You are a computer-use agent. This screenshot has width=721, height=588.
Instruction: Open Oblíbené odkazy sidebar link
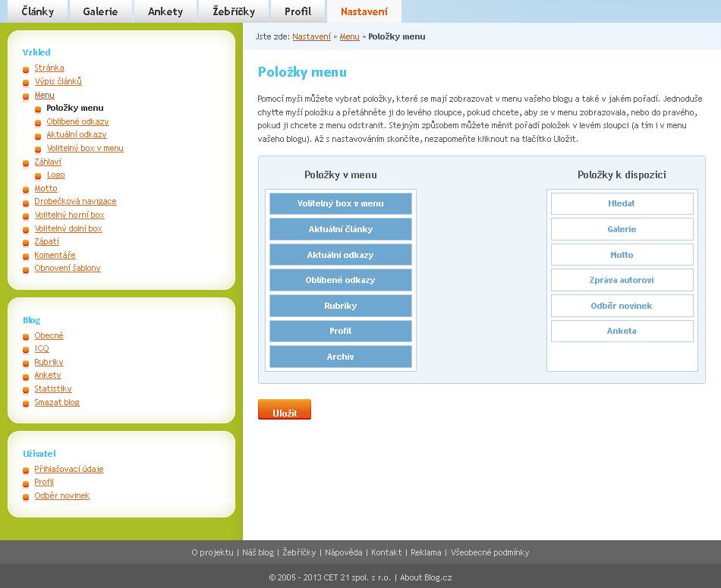(77, 121)
